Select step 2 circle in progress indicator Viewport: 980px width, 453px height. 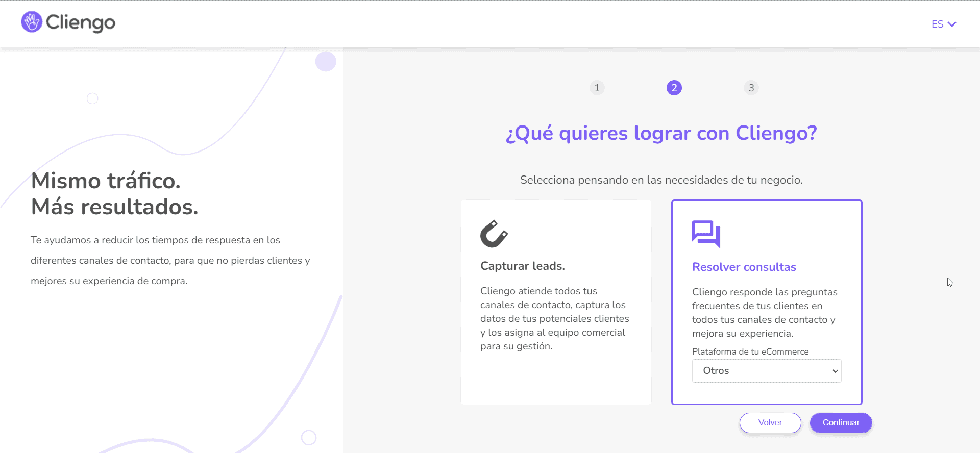click(674, 88)
